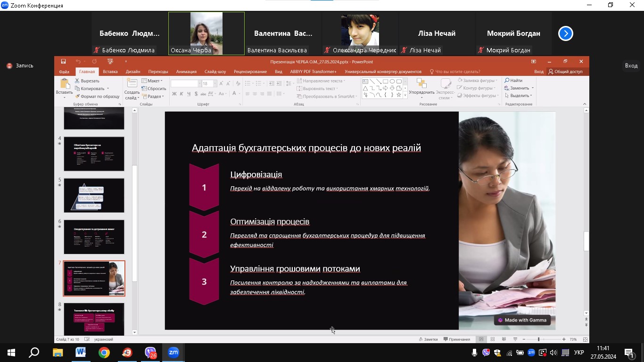
Task: Toggle Заметки notes pane
Action: 428,339
